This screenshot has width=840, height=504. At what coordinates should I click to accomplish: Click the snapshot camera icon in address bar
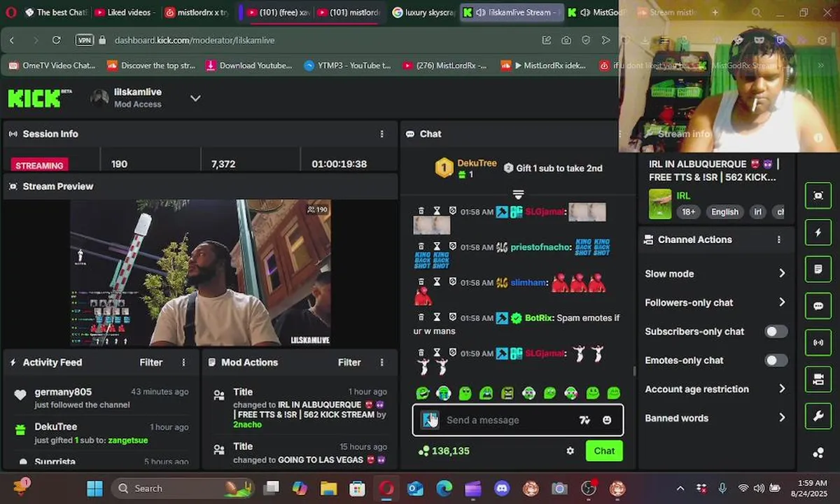566,40
